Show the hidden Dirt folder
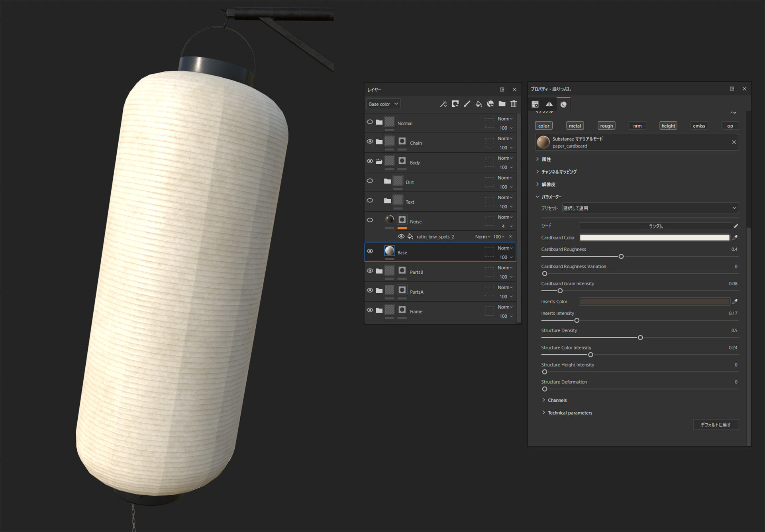 point(370,181)
